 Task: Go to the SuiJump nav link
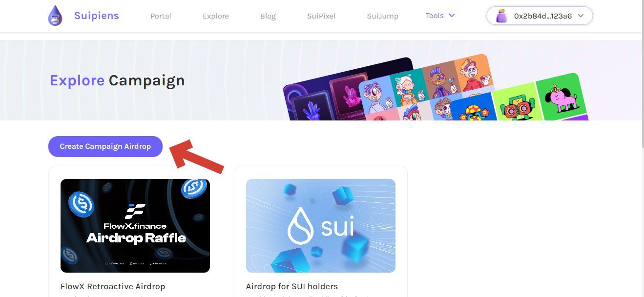tap(383, 16)
